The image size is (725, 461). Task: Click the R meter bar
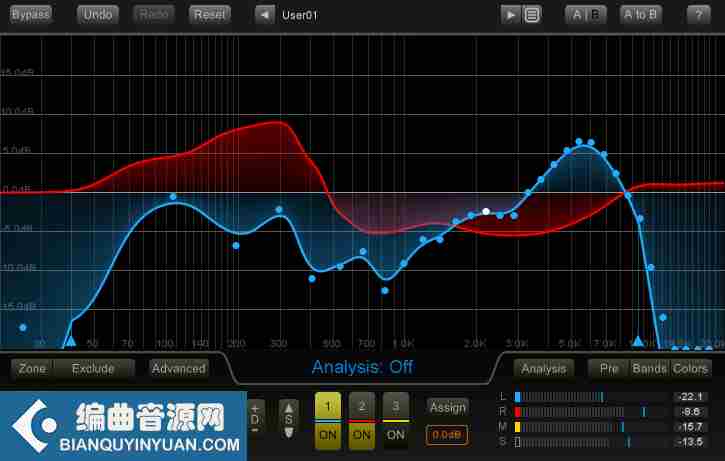pyautogui.click(x=596, y=412)
